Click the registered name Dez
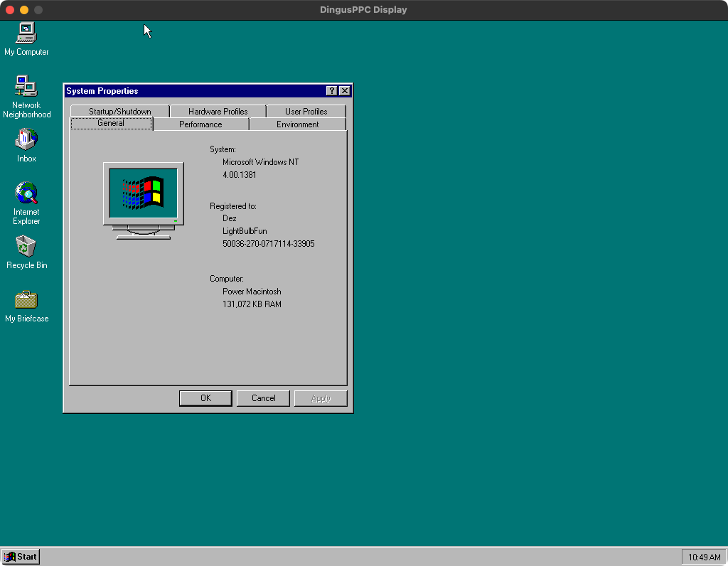728x566 pixels. point(230,218)
